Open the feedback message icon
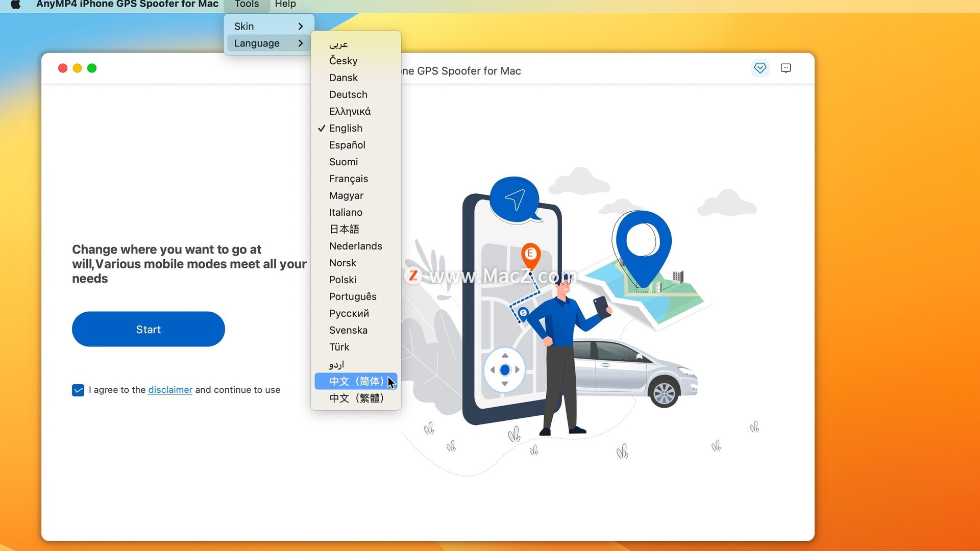This screenshot has width=980, height=551. click(x=786, y=68)
